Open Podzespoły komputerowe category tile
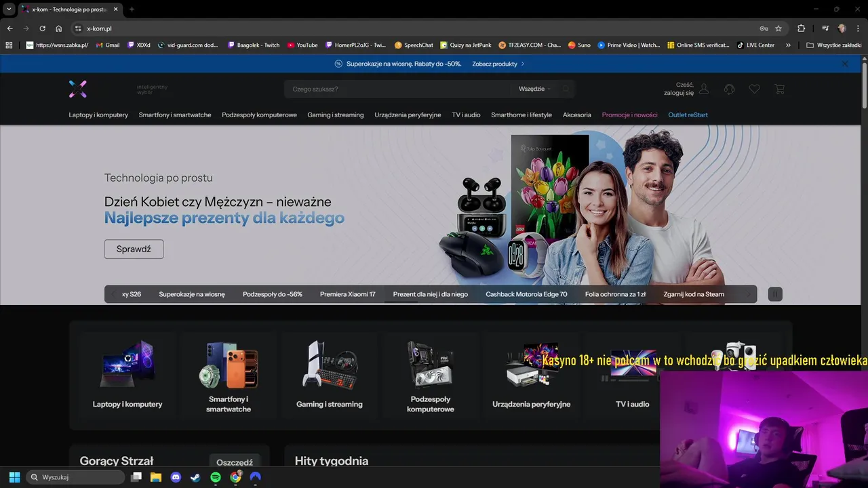This screenshot has width=868, height=488. 431,376
